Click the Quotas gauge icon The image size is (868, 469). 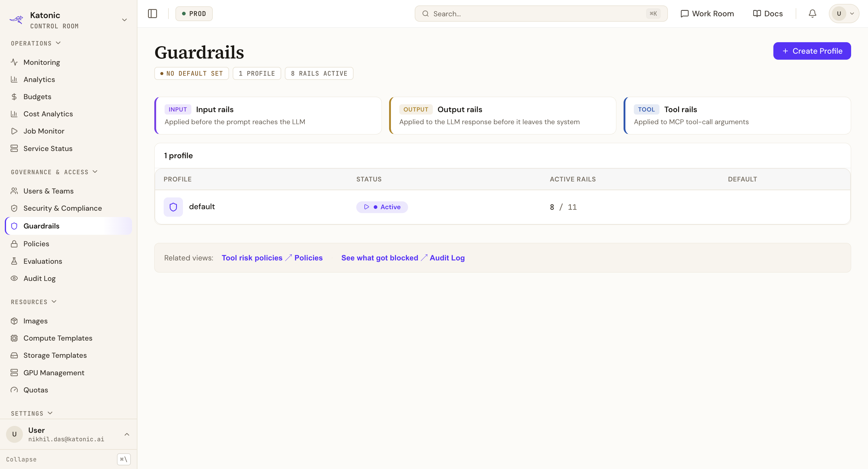pos(14,390)
